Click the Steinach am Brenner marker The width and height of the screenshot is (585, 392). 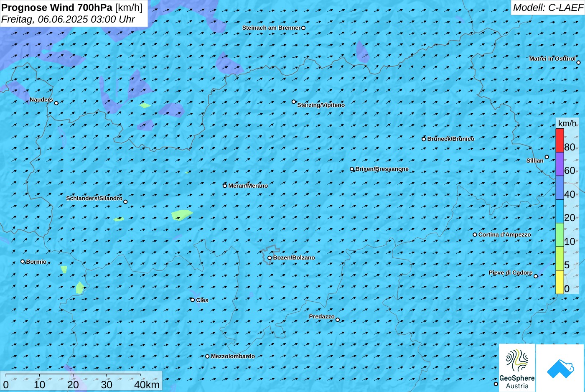(303, 28)
